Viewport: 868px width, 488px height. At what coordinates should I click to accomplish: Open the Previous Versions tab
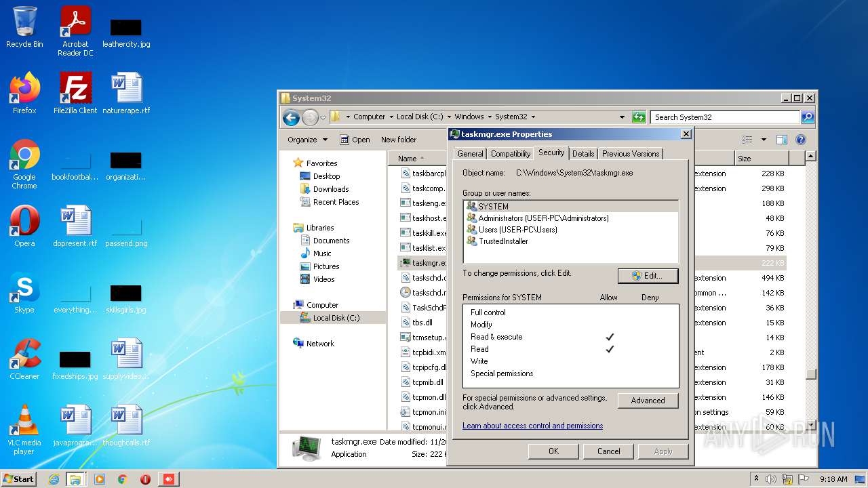click(x=631, y=154)
